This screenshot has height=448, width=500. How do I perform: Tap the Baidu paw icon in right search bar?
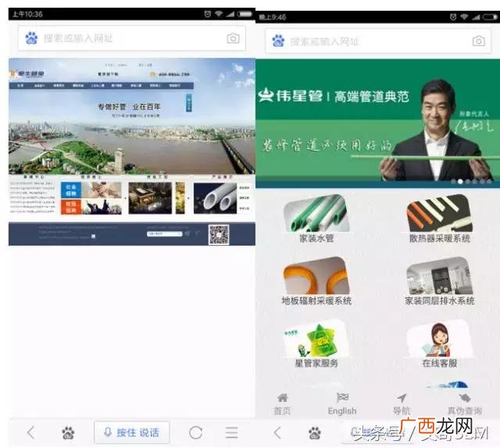pyautogui.click(x=278, y=41)
